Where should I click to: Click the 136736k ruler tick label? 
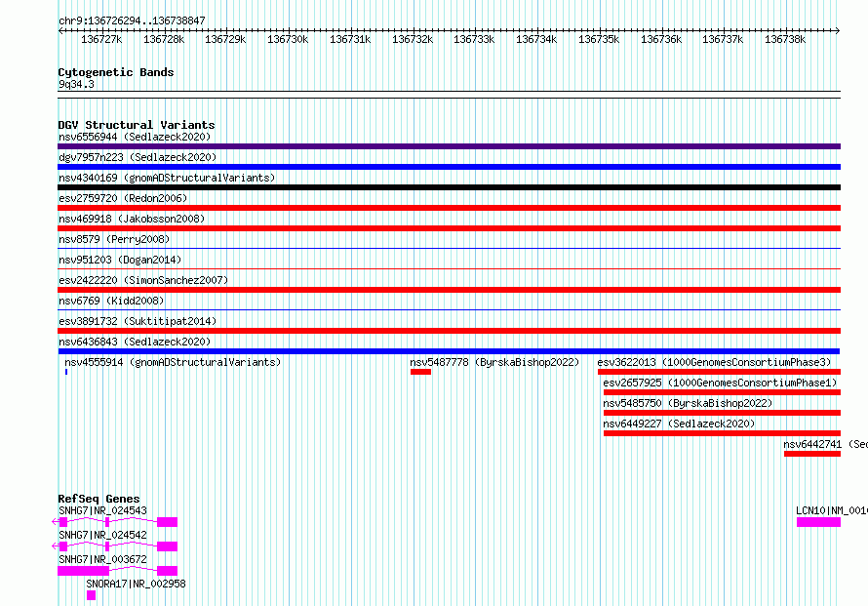click(x=661, y=40)
